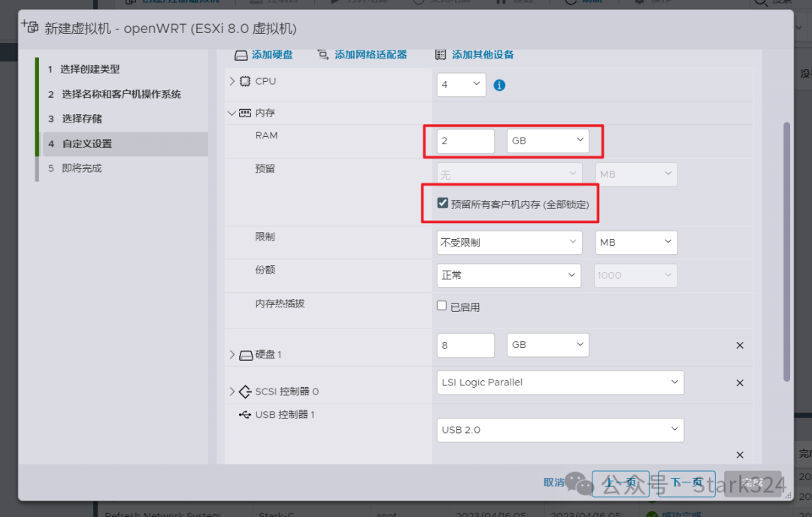Remove SCSI 控制器 0 using its X icon
The height and width of the screenshot is (517, 812).
(740, 383)
